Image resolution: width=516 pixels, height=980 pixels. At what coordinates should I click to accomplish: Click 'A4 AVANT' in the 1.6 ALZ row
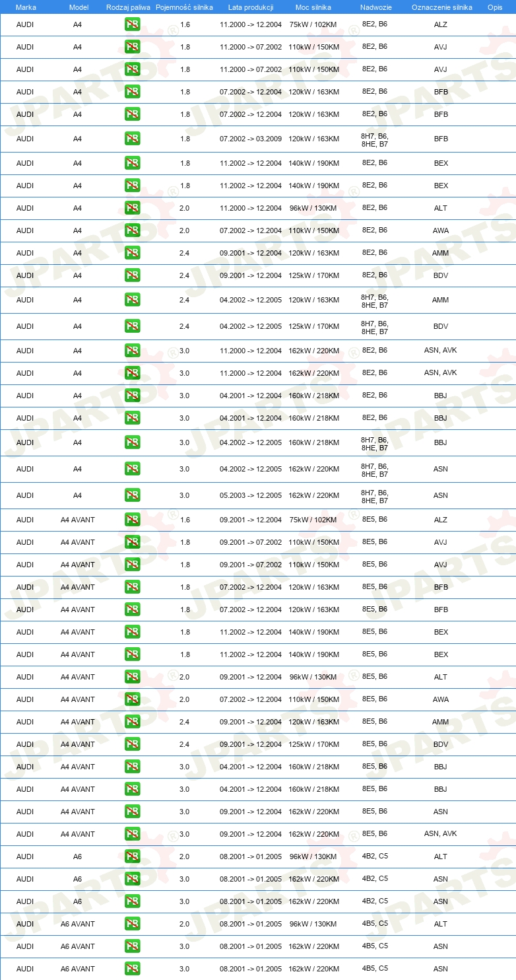(78, 520)
